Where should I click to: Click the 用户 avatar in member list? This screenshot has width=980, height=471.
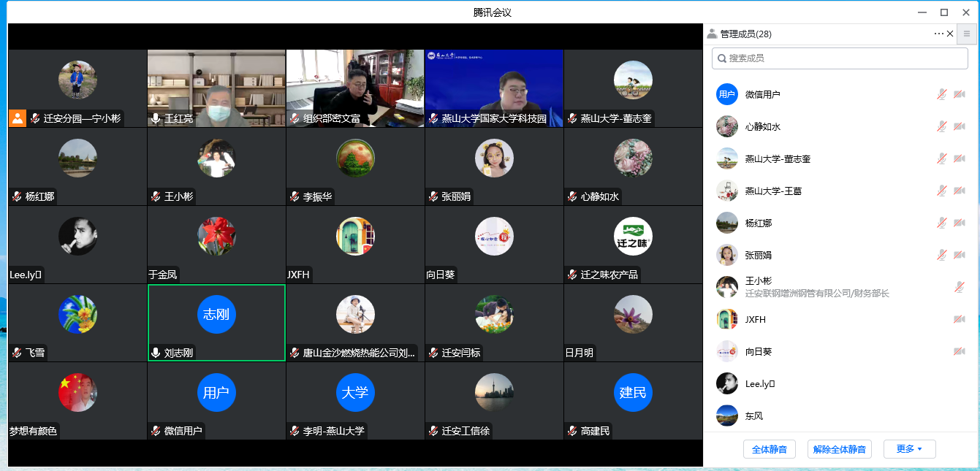(x=727, y=94)
